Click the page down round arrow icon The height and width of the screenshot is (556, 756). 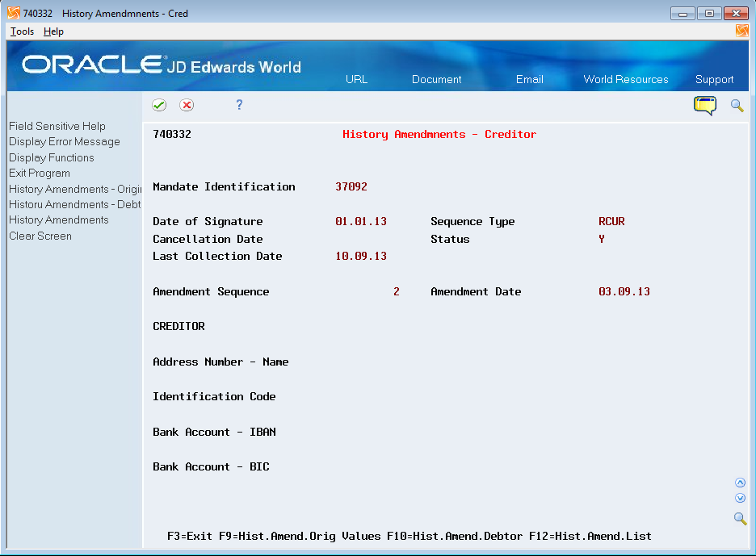tap(740, 498)
